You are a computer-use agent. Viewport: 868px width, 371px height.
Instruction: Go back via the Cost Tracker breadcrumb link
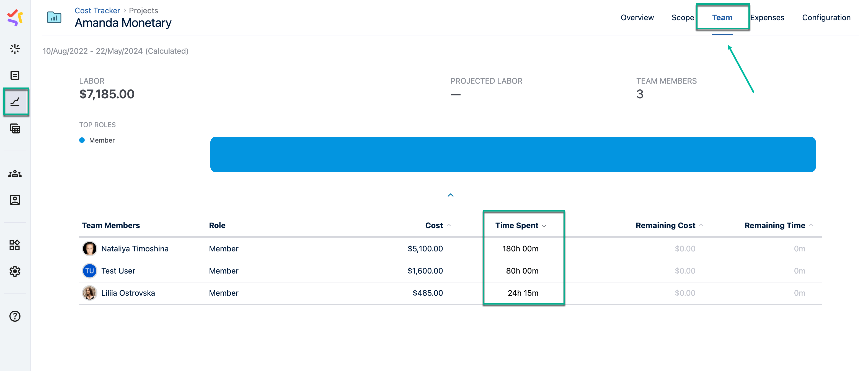pos(97,11)
